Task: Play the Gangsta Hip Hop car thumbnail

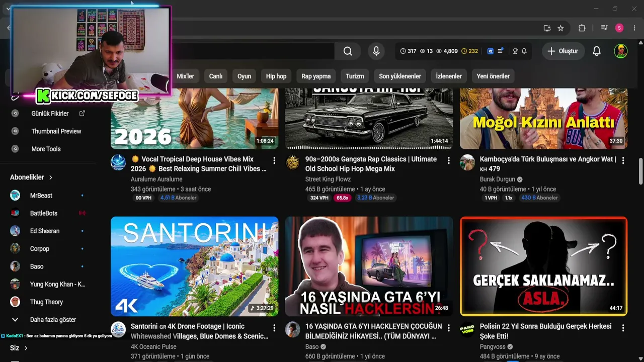Action: point(369,119)
